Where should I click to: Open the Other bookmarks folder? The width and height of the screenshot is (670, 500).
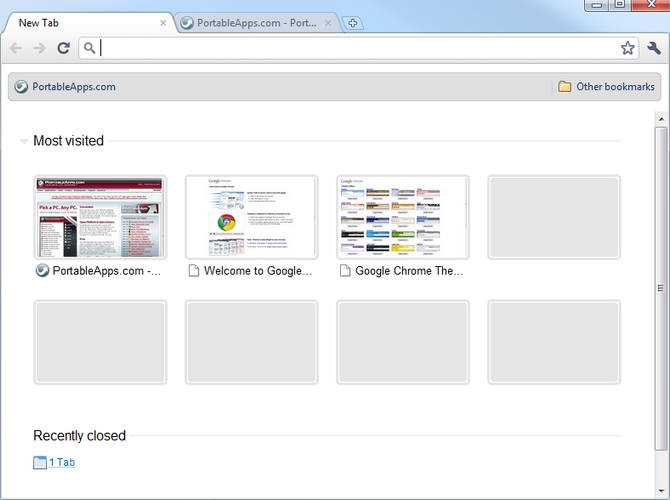(606, 87)
